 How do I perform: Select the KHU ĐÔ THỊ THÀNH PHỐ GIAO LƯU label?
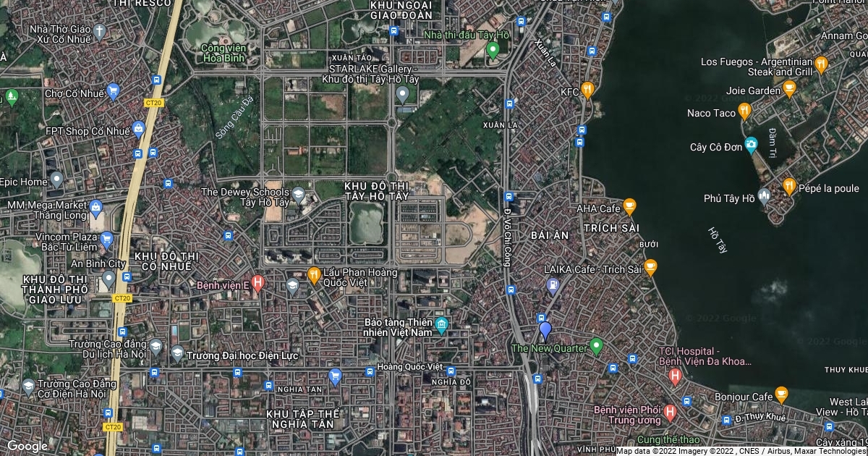pyautogui.click(x=55, y=290)
